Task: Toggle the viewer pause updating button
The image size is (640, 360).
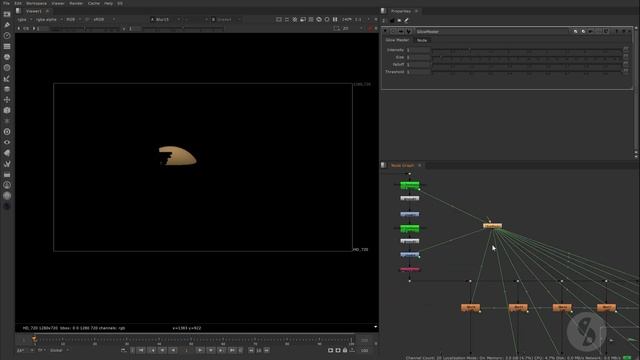Action: click(335, 19)
